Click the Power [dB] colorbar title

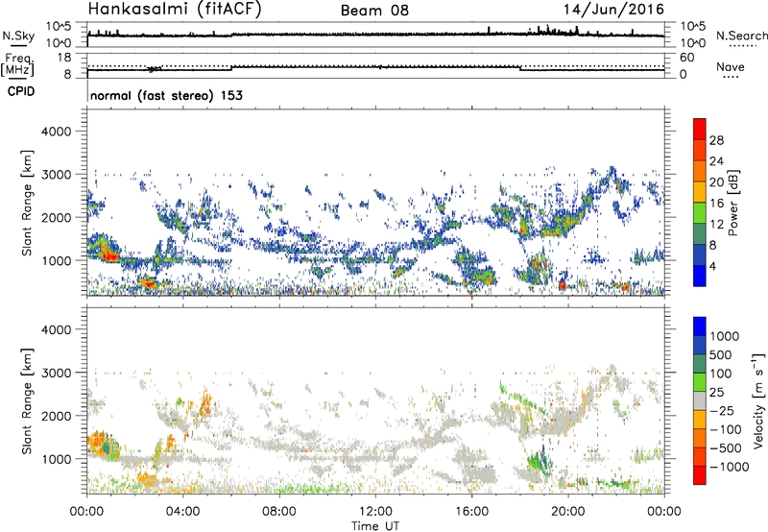point(732,203)
